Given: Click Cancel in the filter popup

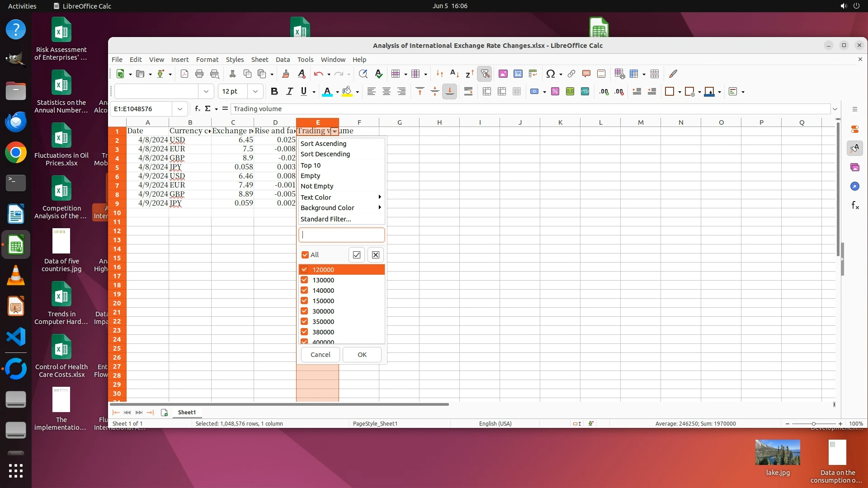Looking at the screenshot, I should [321, 355].
